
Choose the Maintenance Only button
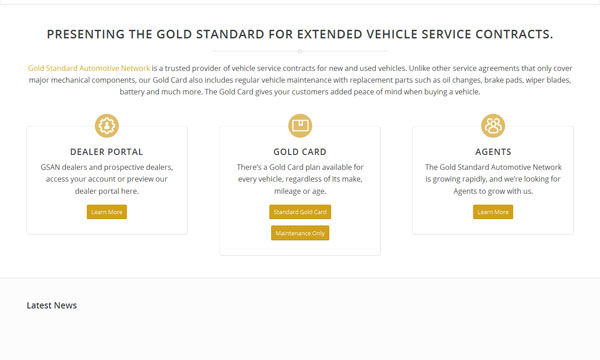[x=300, y=233]
